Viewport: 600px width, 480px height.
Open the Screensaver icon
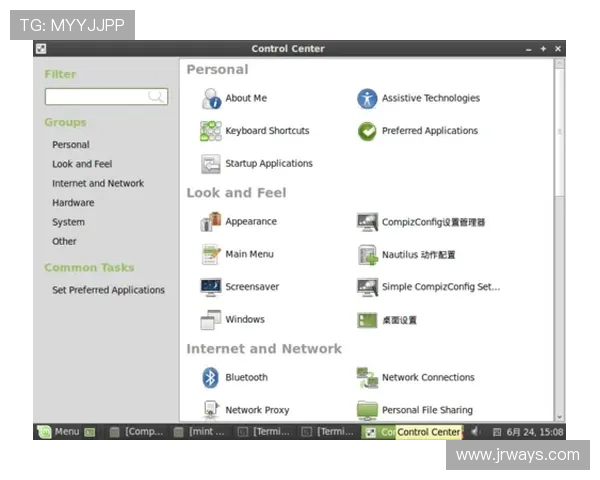pos(211,287)
